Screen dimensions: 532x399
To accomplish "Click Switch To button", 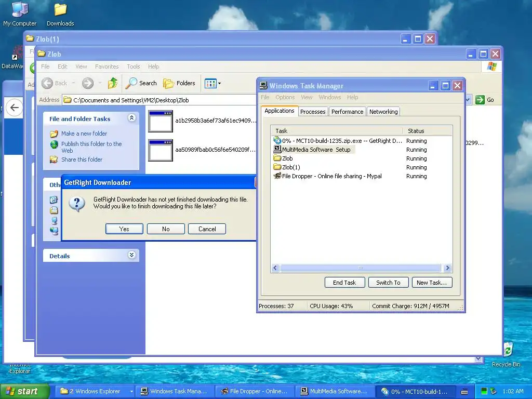I will 388,283.
